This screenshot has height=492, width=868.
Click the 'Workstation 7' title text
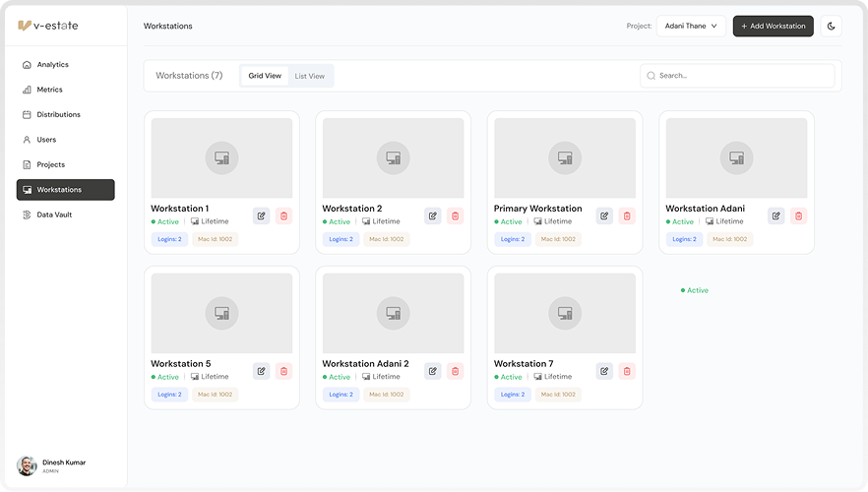click(x=524, y=364)
